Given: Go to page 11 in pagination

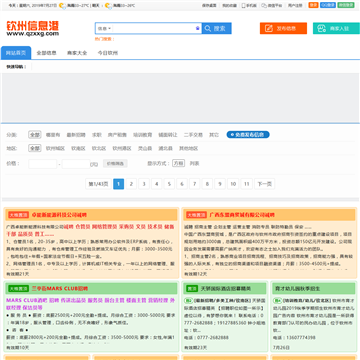Looking at the screenshot, I should pos(246,184).
